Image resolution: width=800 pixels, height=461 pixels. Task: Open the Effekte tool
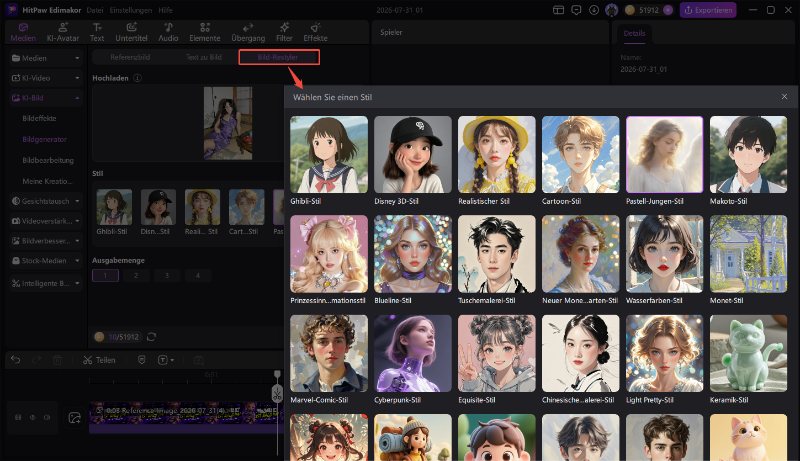pos(315,32)
